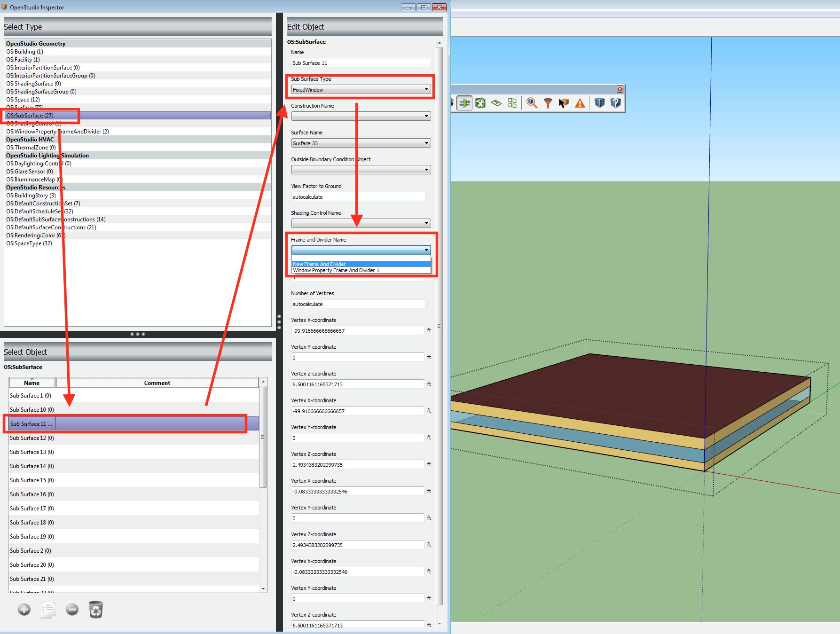Click the orange funnel filter icon

point(548,103)
